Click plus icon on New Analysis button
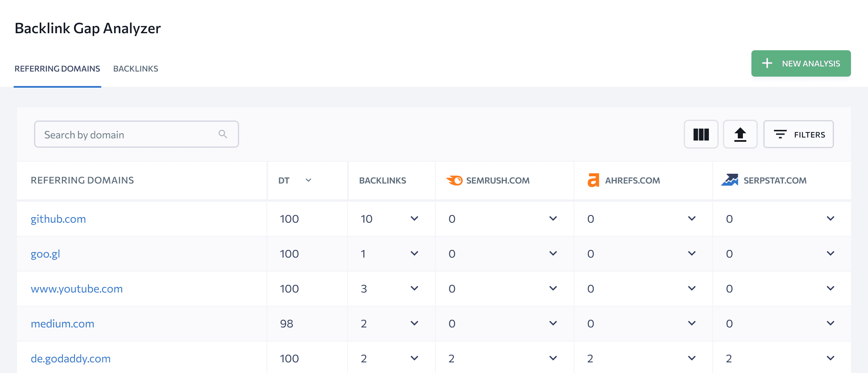The image size is (868, 373). pyautogui.click(x=767, y=63)
